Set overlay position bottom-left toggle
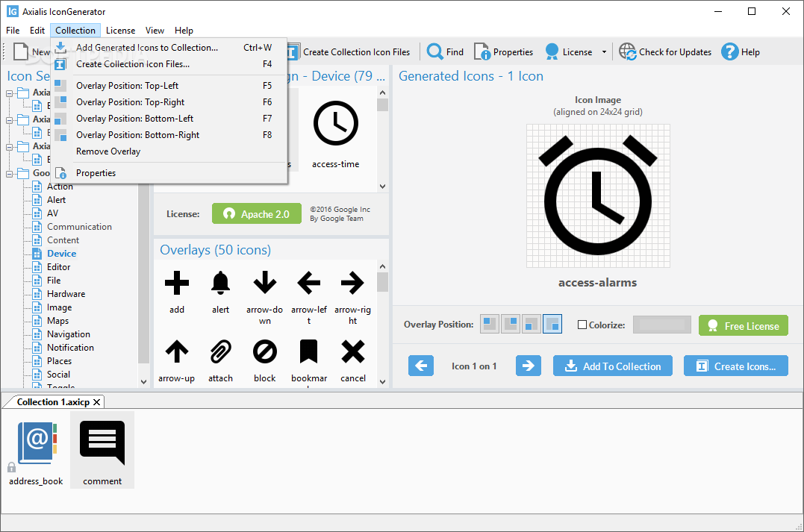Screen dimensions: 804x532 (532, 324)
